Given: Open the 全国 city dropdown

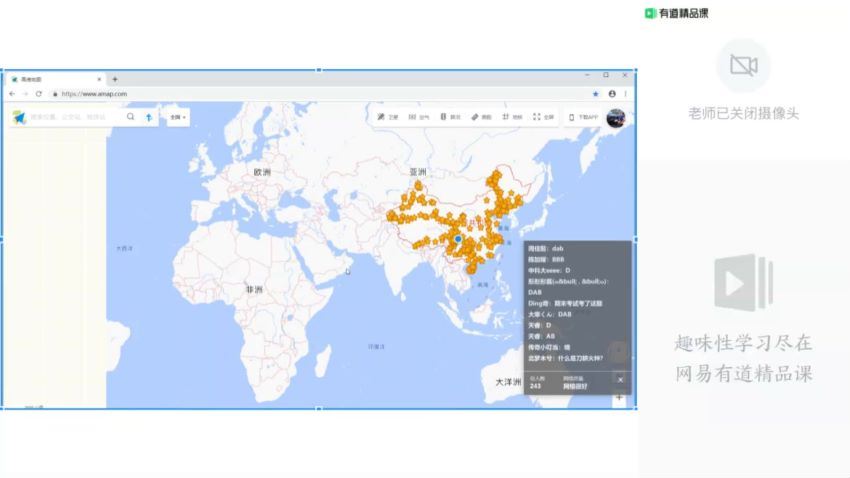Looking at the screenshot, I should (x=178, y=117).
